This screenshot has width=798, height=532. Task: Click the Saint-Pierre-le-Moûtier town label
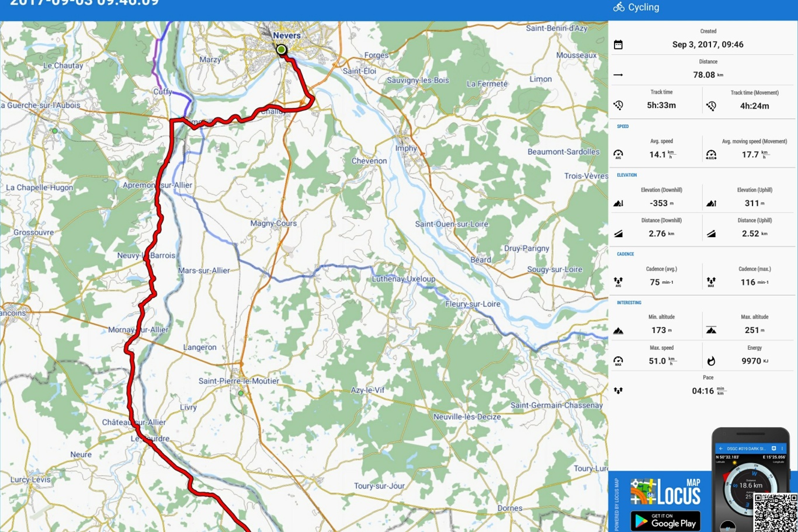(x=239, y=381)
